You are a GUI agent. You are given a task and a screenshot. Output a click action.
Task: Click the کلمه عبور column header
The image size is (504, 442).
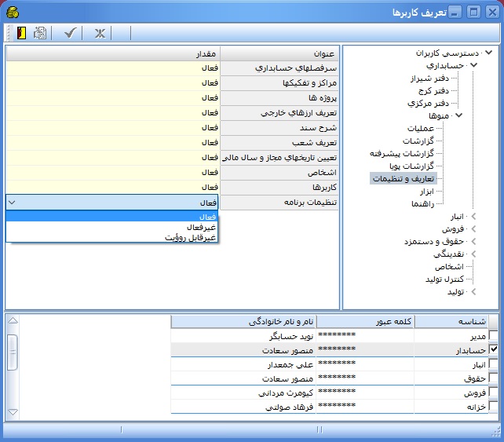coord(365,321)
